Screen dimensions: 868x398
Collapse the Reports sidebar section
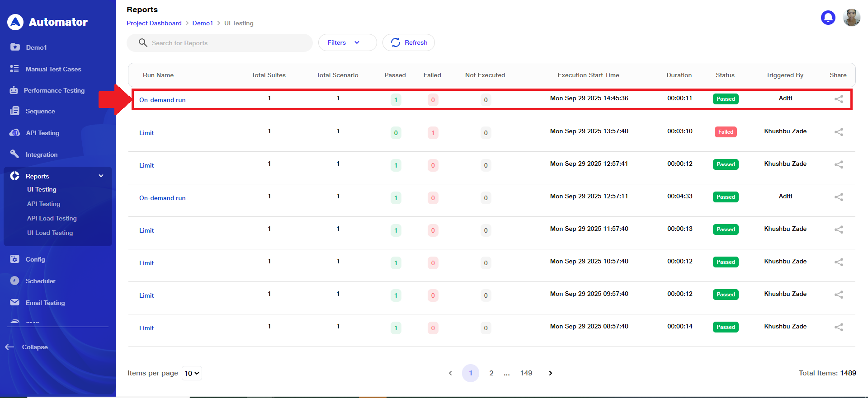coord(101,176)
